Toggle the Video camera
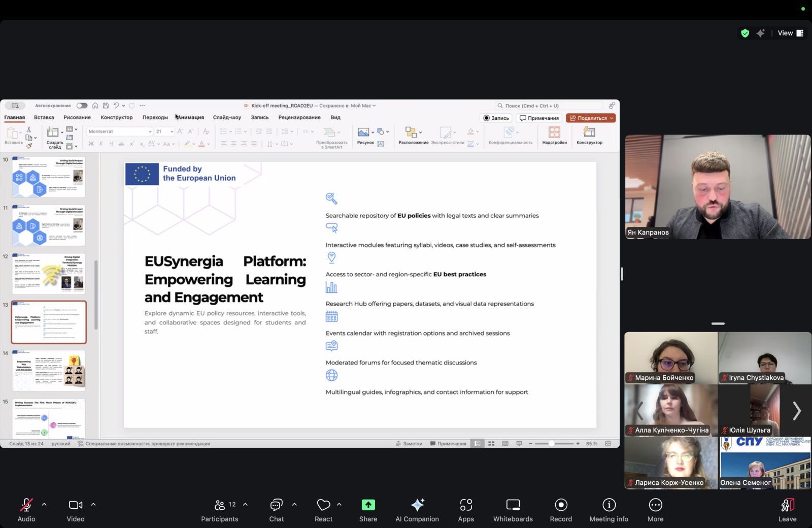Screen dimensions: 812x528 point(75,505)
